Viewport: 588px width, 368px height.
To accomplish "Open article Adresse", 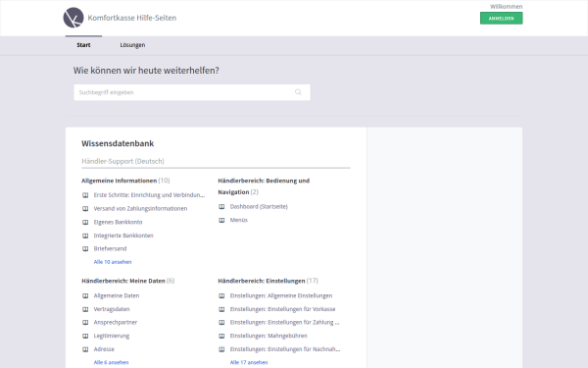I will point(104,348).
